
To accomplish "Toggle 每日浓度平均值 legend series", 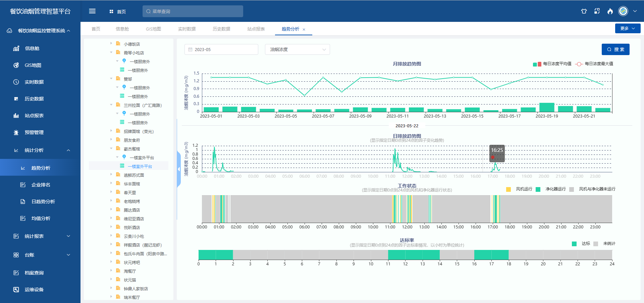I will pos(552,64).
